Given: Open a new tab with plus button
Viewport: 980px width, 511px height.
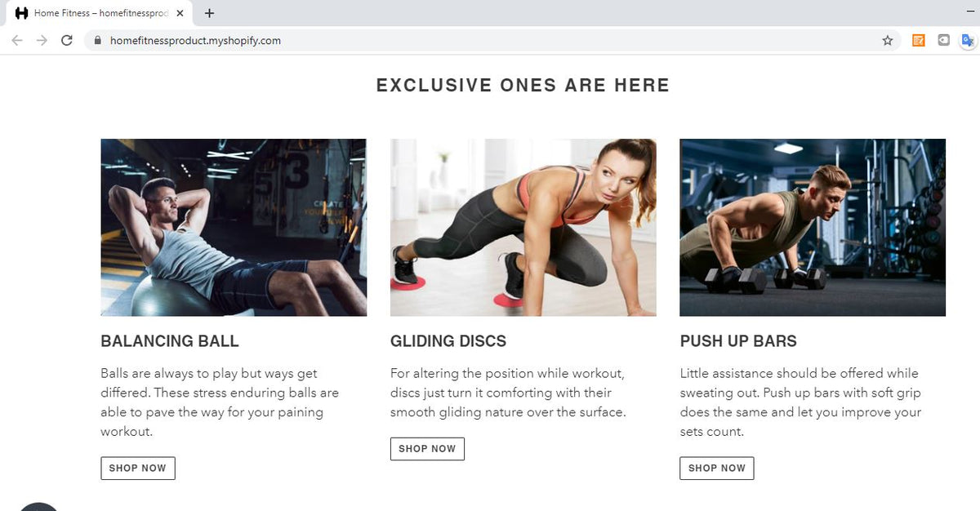Looking at the screenshot, I should click(x=210, y=13).
